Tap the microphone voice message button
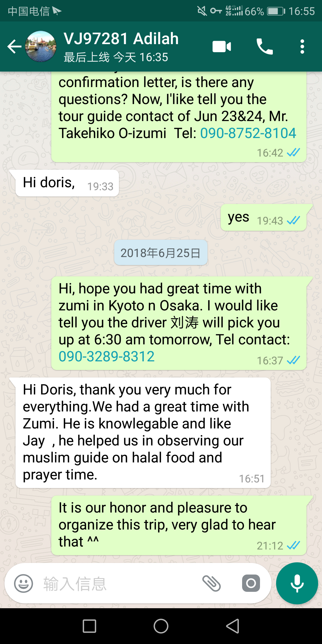The image size is (322, 644). tap(297, 583)
